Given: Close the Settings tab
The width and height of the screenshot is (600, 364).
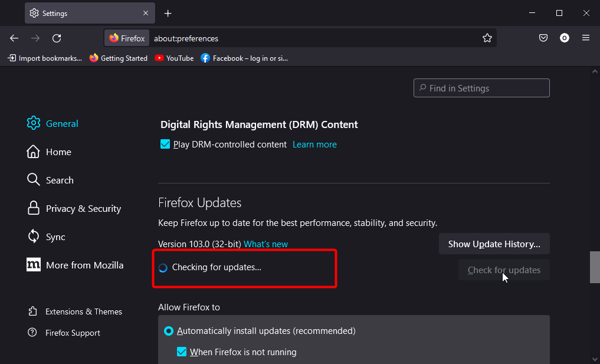Looking at the screenshot, I should click(146, 13).
